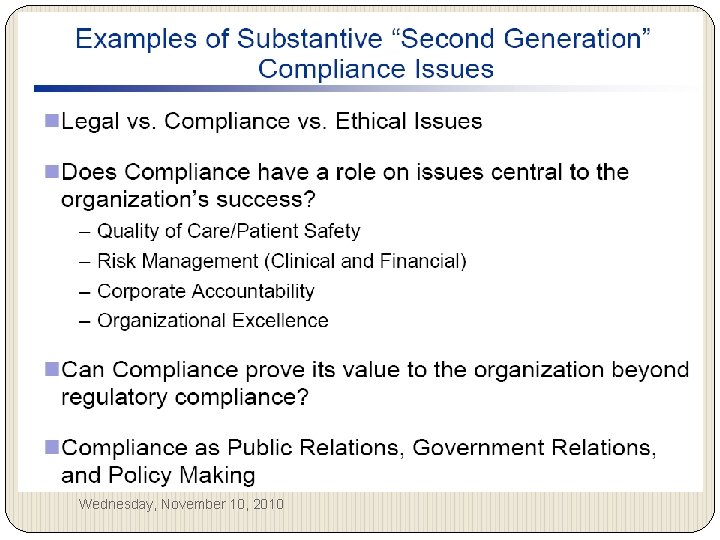
Task: Select 'Risk Management (Clinical and Financial)' line
Action: [281, 261]
